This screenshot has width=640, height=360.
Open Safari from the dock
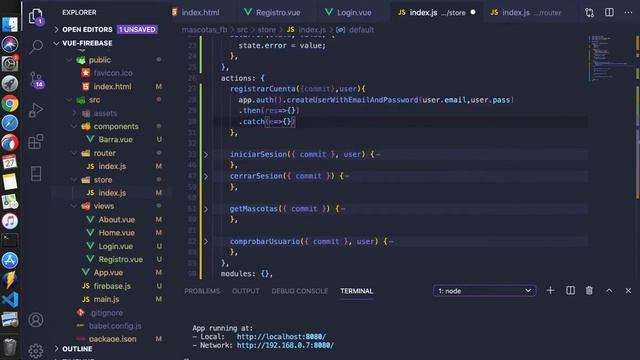(10, 123)
